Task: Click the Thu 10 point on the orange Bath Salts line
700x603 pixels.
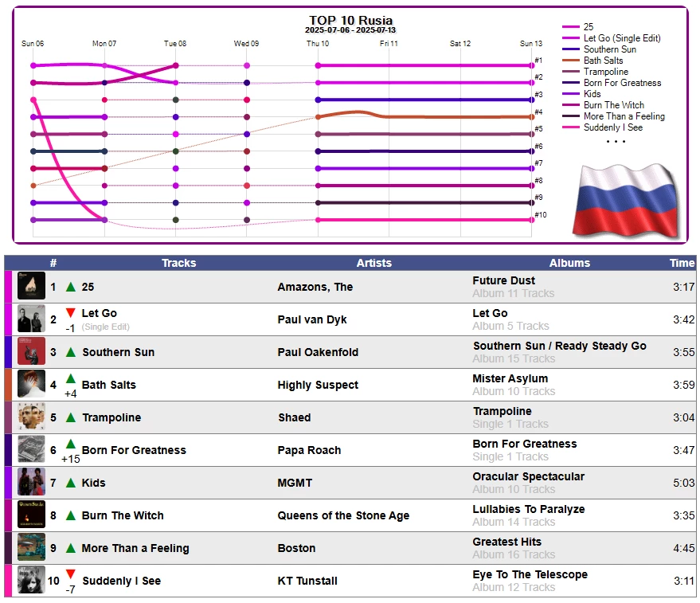Action: [x=318, y=117]
